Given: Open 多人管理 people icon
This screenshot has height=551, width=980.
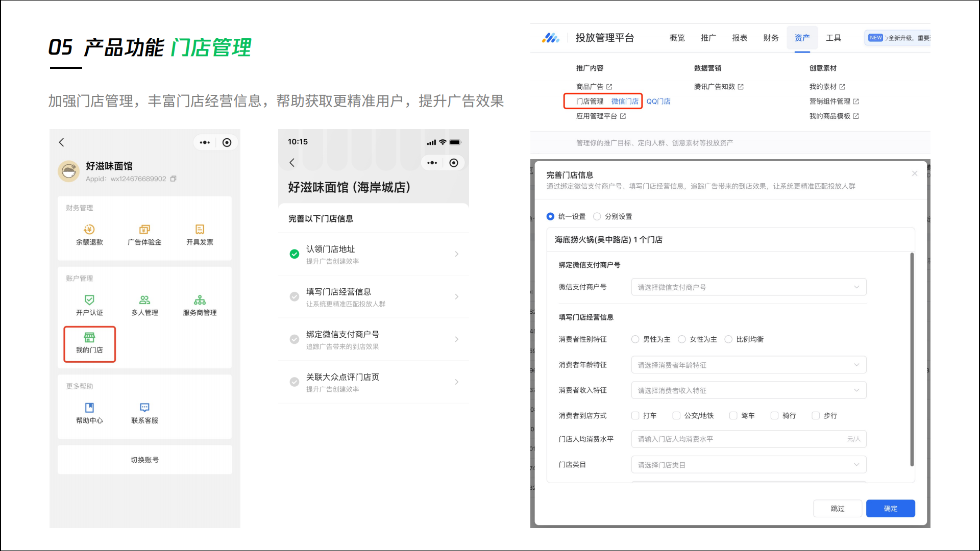Looking at the screenshot, I should (x=144, y=300).
